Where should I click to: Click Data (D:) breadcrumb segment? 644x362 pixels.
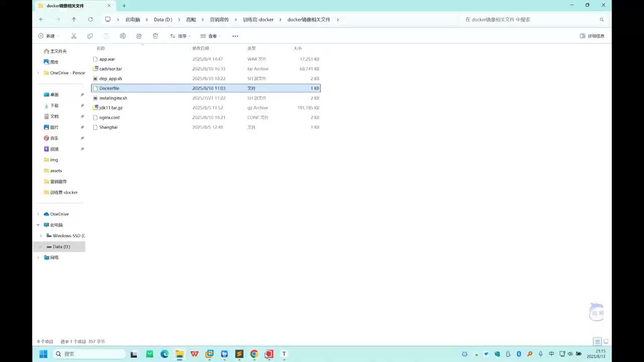click(163, 20)
